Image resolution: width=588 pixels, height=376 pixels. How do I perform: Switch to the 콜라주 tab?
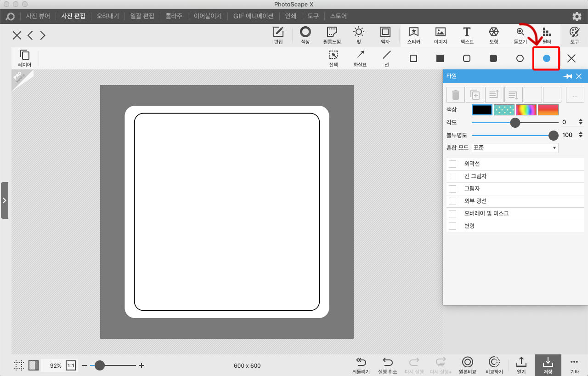(x=174, y=16)
